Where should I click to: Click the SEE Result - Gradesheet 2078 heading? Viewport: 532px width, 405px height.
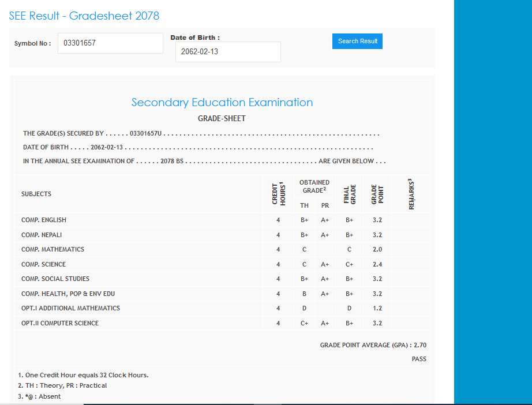coord(84,16)
